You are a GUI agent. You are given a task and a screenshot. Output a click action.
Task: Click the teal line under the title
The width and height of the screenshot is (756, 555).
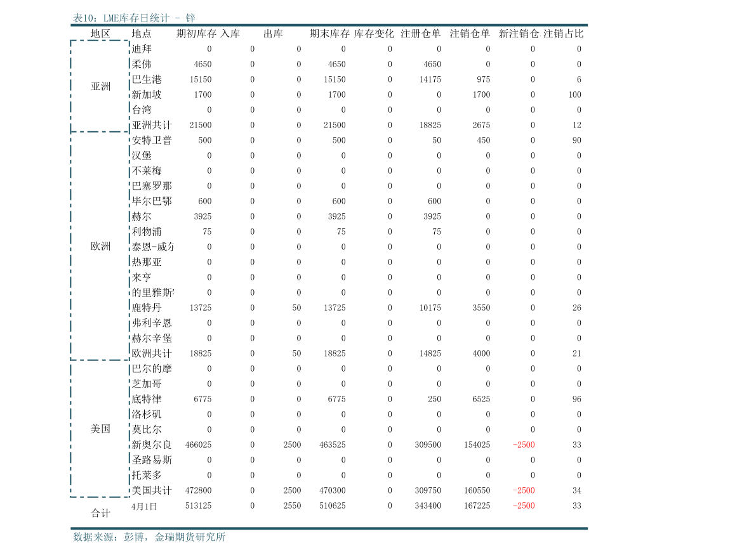329,25
